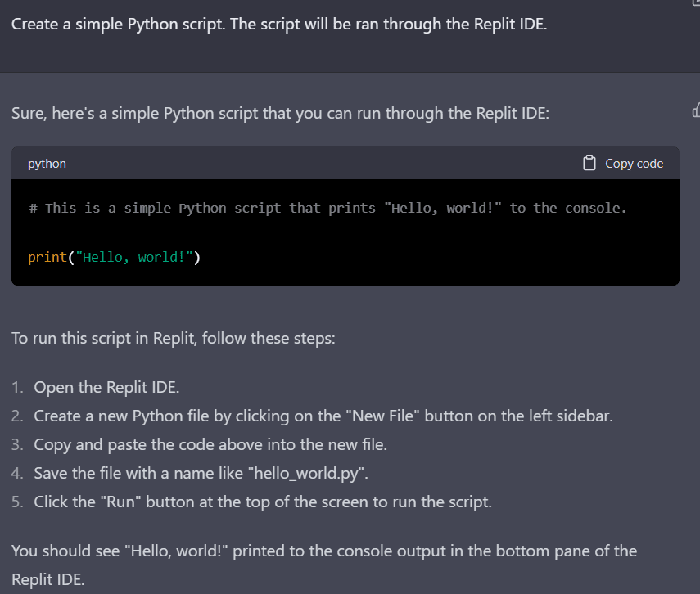700x594 pixels.
Task: Click the sentence "Sure, here's a simple Python script"
Action: (x=280, y=114)
